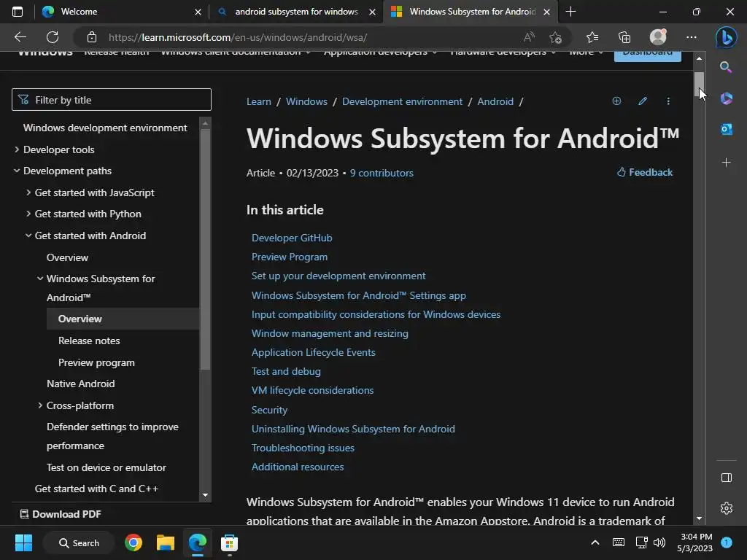Open article more options vertical dots

tap(668, 101)
